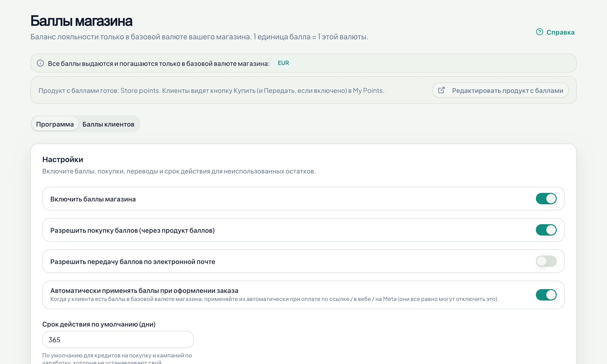Viewport: 607px width, 364px height.
Task: Open the Справка help link
Action: click(x=555, y=32)
